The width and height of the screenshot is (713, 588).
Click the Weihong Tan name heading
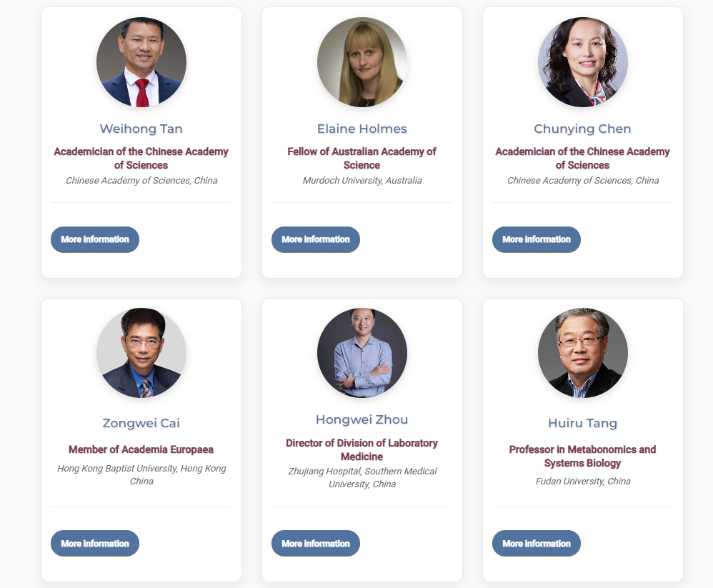click(141, 129)
